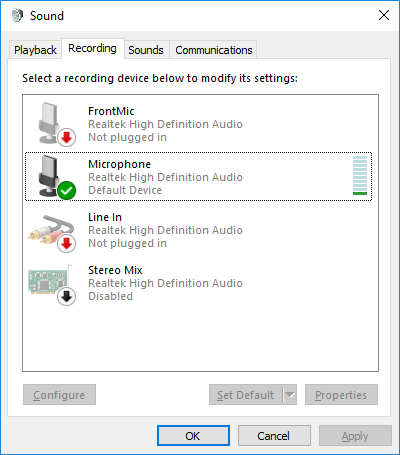This screenshot has height=455, width=400.
Task: Click the red arrow badge on FrontMic
Action: point(67,137)
